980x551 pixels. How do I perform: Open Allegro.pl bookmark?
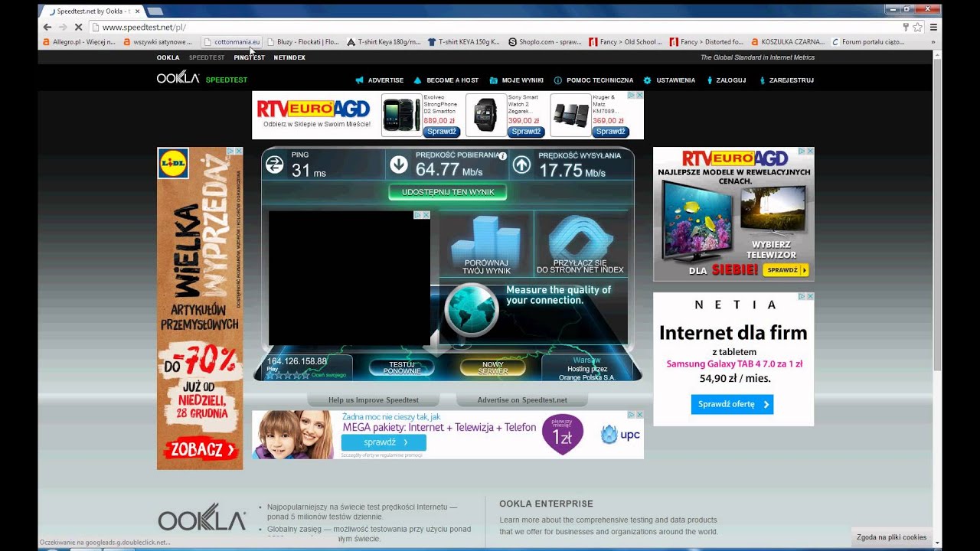[79, 42]
